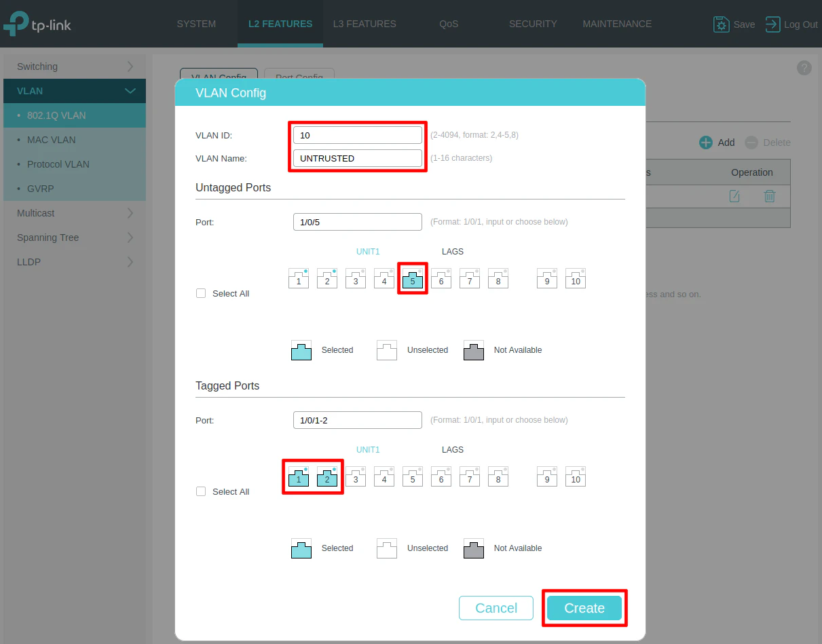Screen dimensions: 822x644
Task: Select port 4 in Tagged Ports
Action: [384, 476]
